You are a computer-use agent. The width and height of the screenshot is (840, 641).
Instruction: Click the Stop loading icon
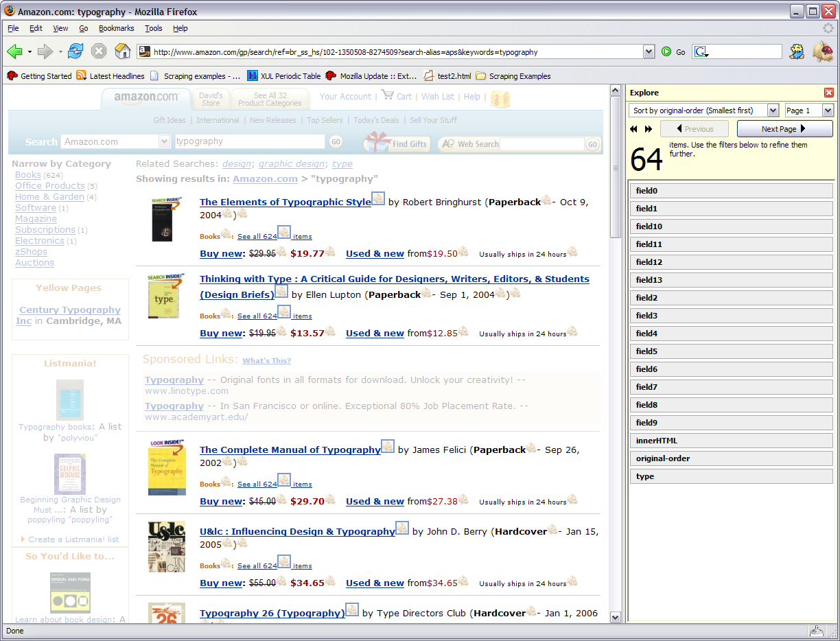(99, 51)
